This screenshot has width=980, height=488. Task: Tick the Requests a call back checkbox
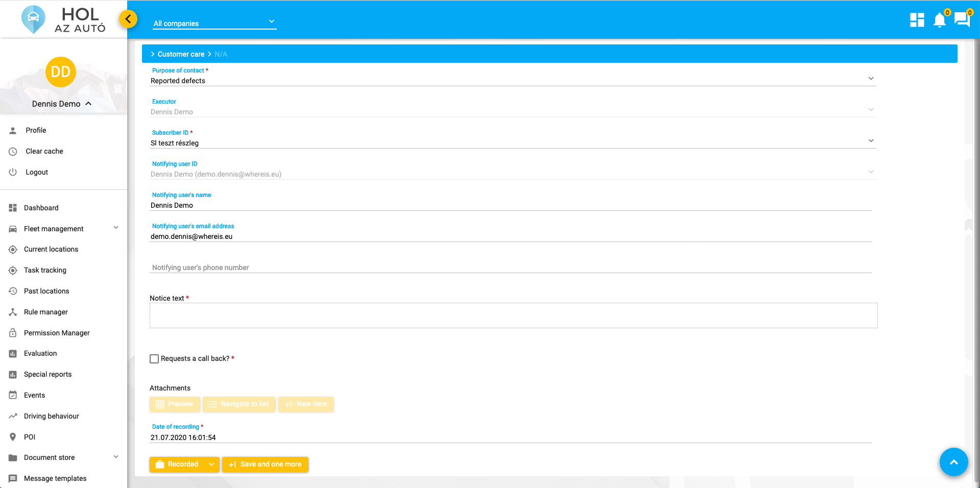click(154, 359)
